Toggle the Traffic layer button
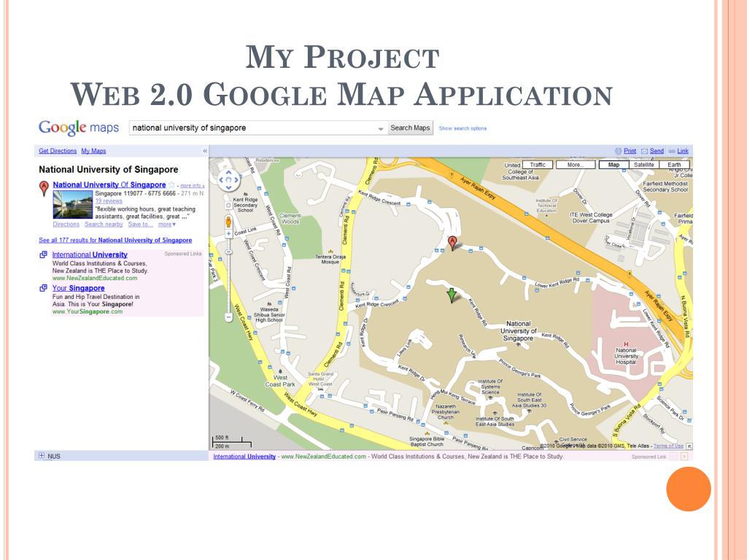 tap(538, 165)
